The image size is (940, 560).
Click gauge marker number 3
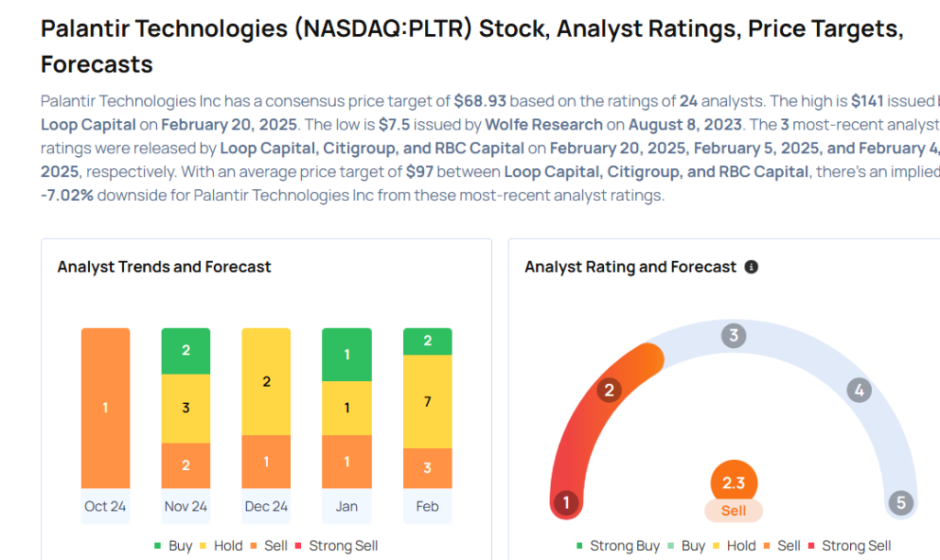point(733,335)
